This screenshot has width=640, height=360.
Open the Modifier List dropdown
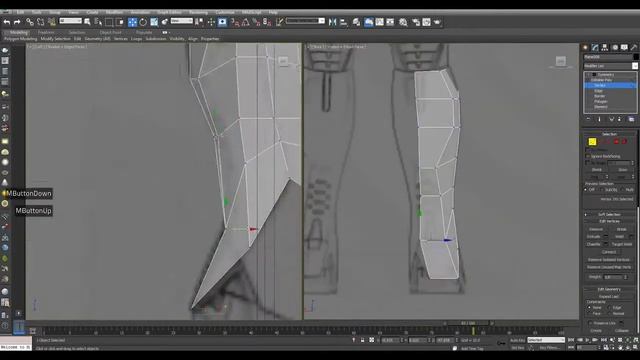[610, 66]
